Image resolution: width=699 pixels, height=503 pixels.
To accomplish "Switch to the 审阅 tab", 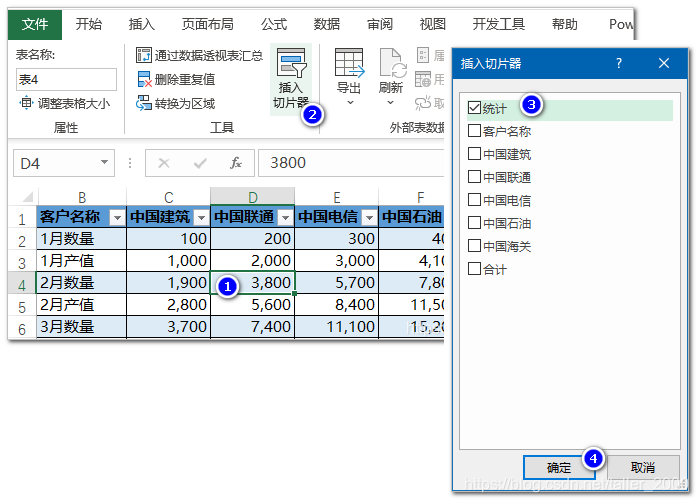I will click(x=380, y=24).
